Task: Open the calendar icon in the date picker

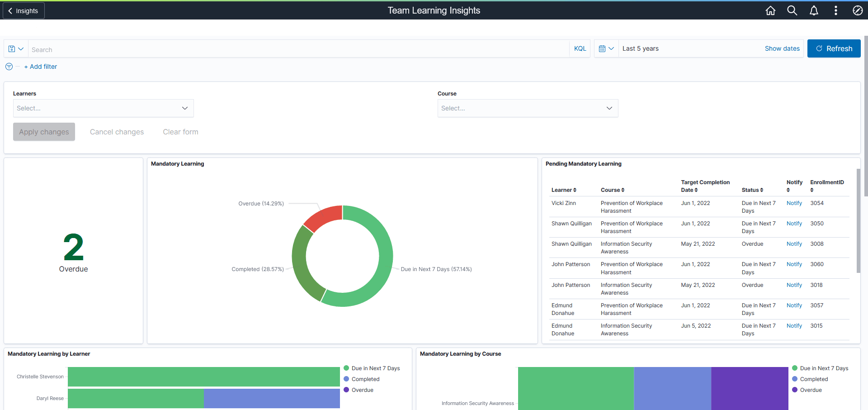Action: tap(603, 48)
